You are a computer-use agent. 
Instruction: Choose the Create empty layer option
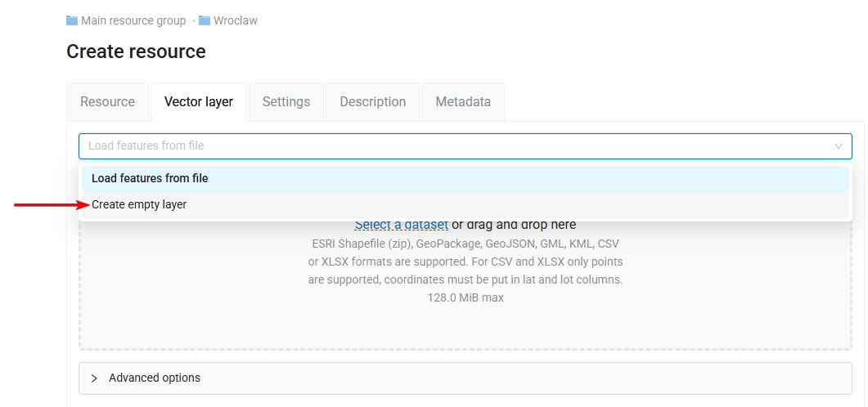click(139, 204)
